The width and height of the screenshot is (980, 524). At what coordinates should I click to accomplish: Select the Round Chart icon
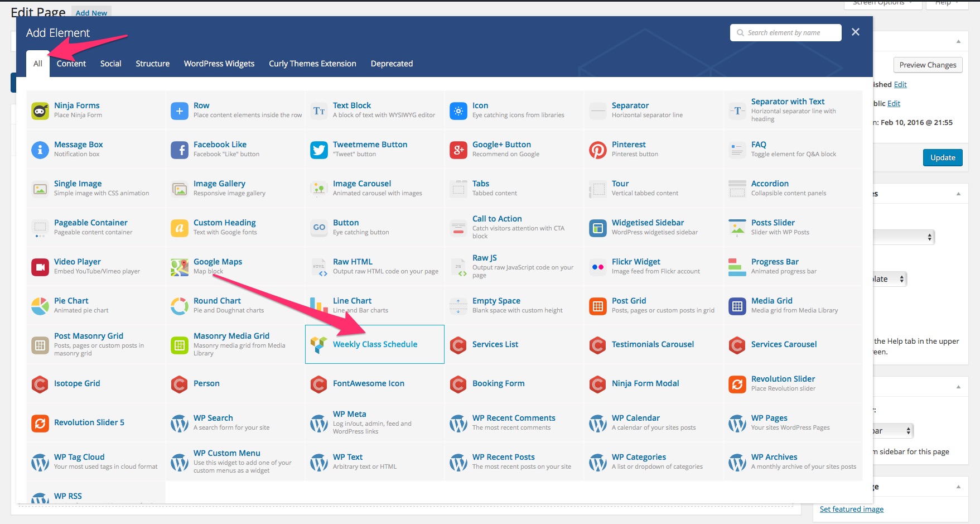(180, 306)
